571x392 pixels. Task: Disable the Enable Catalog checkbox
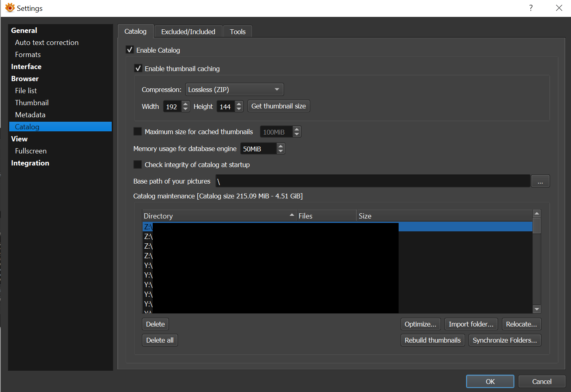coord(130,50)
